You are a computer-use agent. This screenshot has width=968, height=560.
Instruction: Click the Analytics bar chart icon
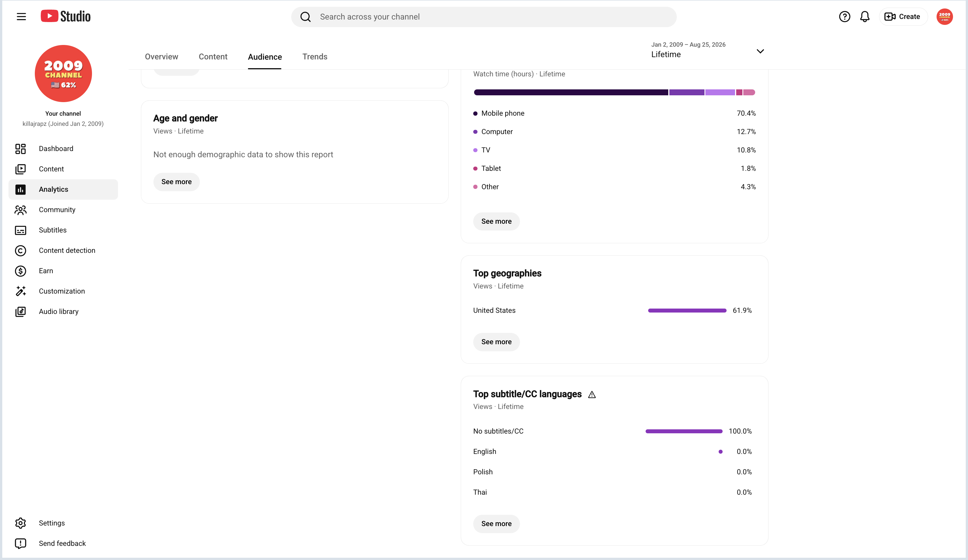20,189
